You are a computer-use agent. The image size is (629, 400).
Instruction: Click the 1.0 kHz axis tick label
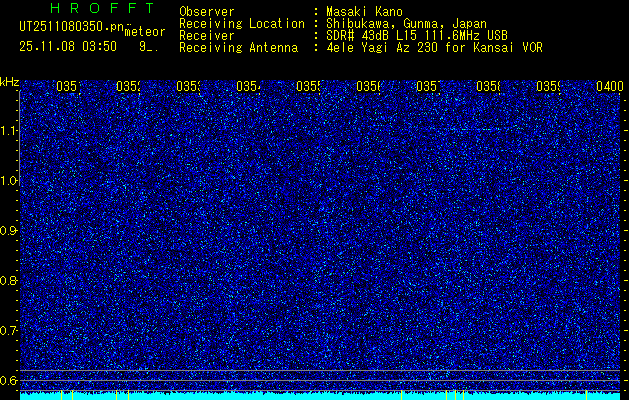[8, 181]
